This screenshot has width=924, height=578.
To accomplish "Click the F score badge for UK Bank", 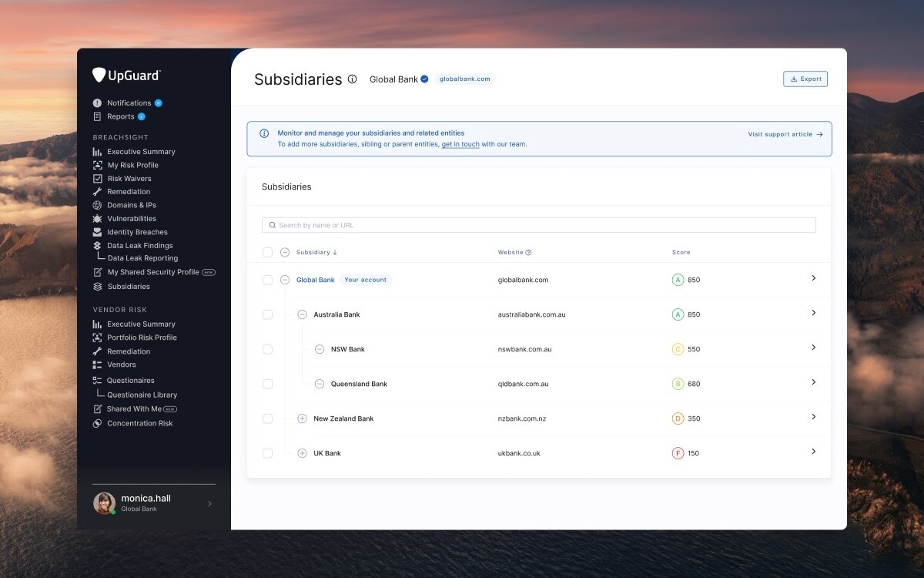I will (x=678, y=453).
